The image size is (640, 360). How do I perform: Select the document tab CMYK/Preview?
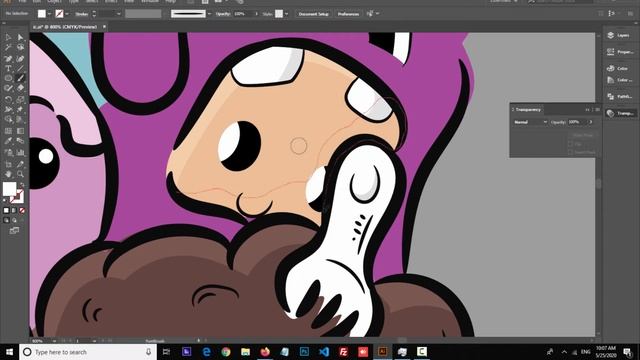[65, 27]
